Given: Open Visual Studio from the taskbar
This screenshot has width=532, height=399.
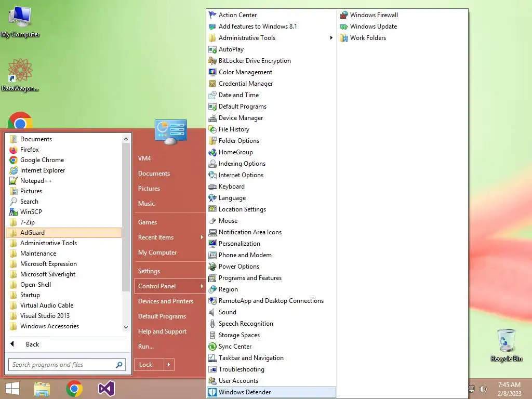Looking at the screenshot, I should 107,389.
